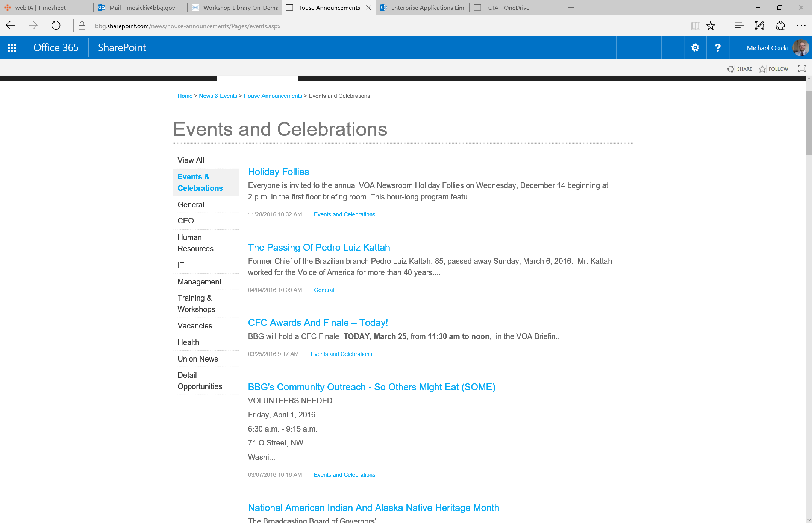
Task: Go to News & Events breadcrumb
Action: pos(218,96)
